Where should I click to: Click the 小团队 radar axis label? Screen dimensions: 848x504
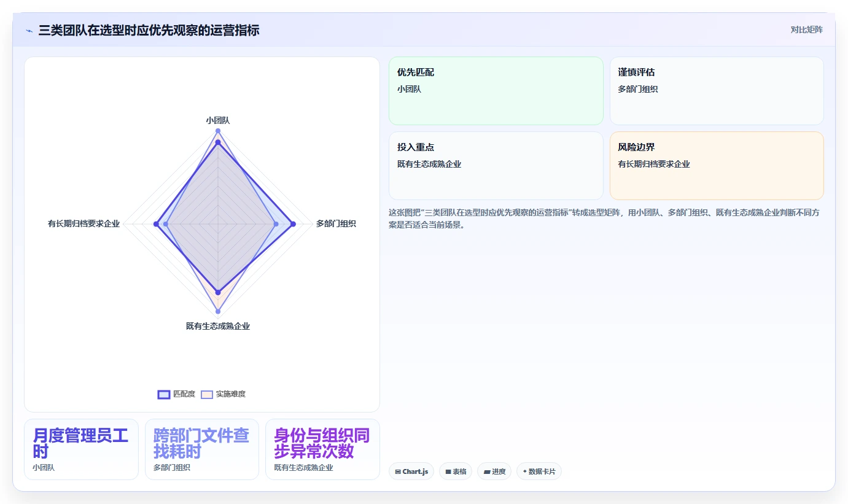tap(218, 120)
